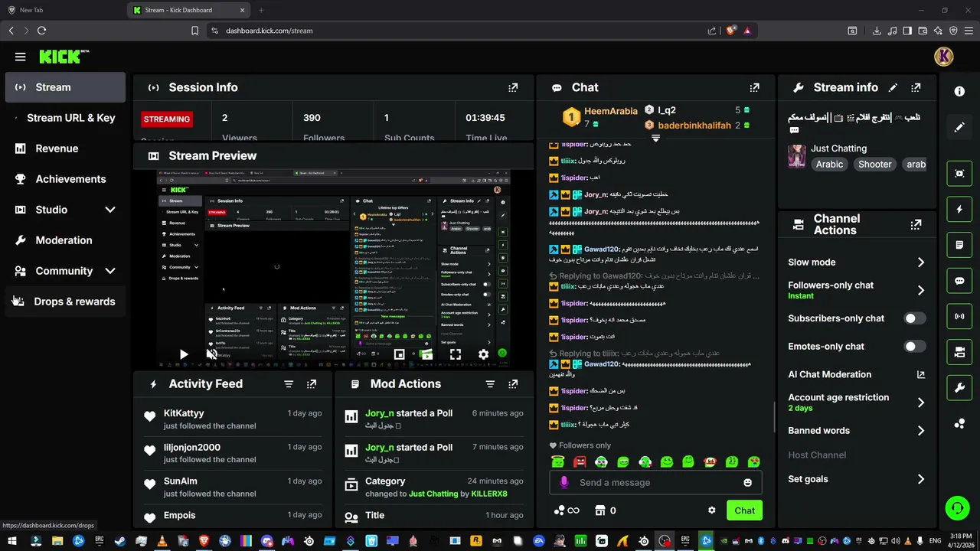Toggle Emotes-only chat switch
This screenshot has height=551, width=980.
coord(915,347)
